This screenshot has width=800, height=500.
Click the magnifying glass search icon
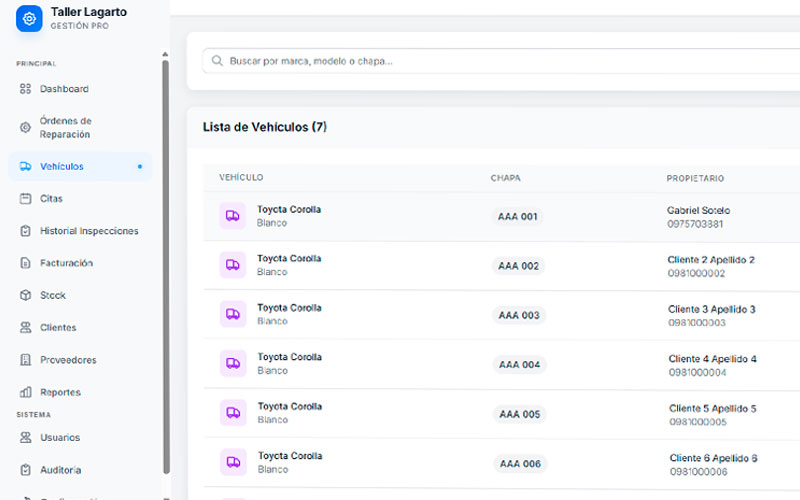click(x=216, y=61)
